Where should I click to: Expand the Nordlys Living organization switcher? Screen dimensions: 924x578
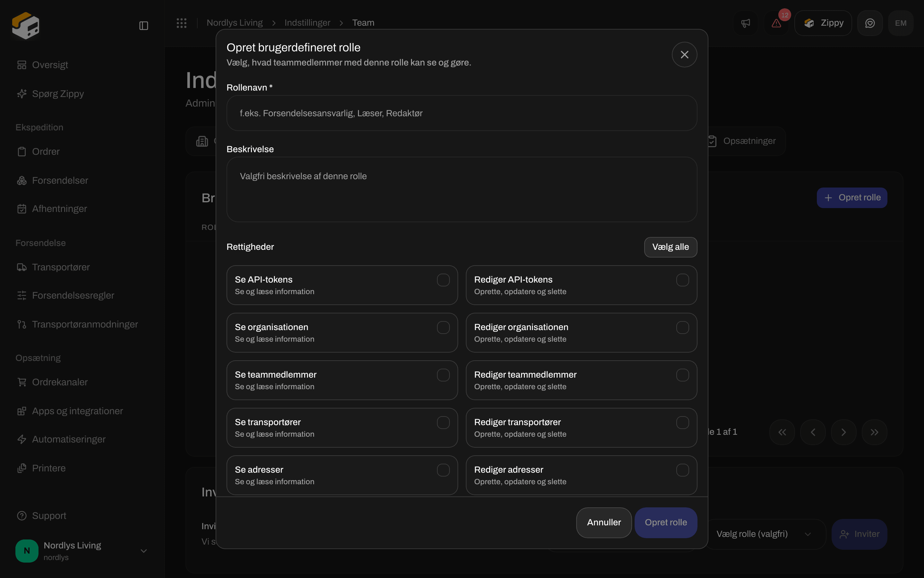(82, 551)
